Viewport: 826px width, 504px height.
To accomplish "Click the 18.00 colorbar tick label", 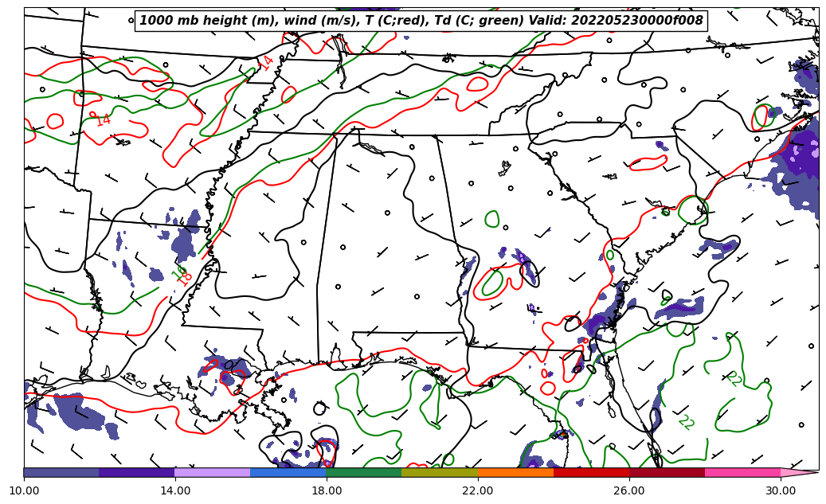I will (327, 490).
